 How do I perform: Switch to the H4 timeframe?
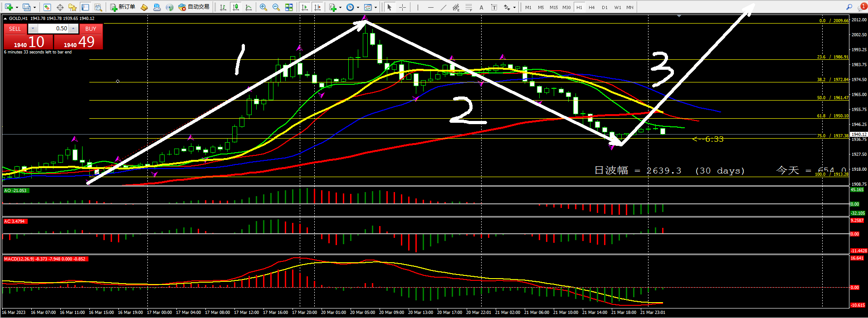pos(591,7)
